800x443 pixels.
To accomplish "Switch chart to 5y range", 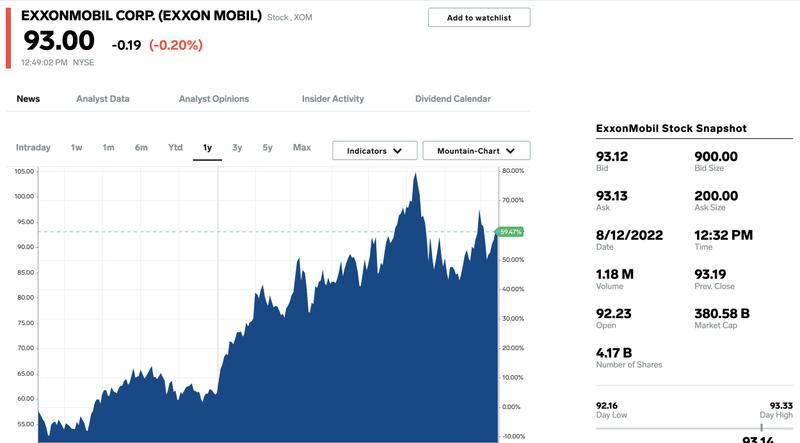I will point(267,147).
